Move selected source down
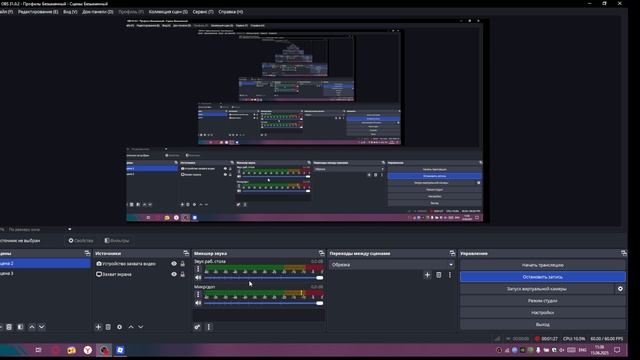This screenshot has height=360, width=640. tap(140, 327)
